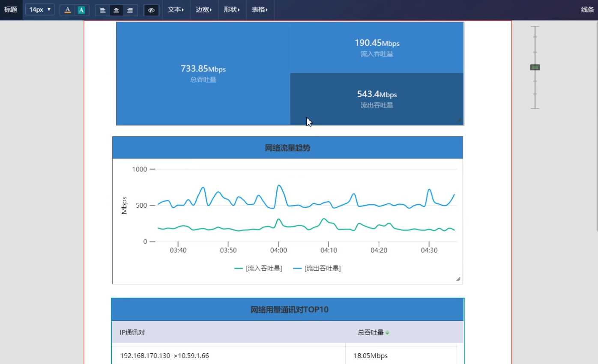598x364 pixels.
Task: Align text to the left
Action: [102, 10]
